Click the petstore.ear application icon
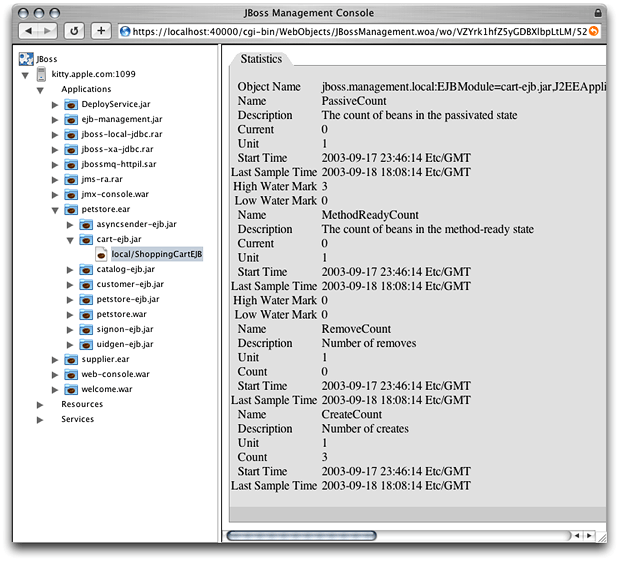 (71, 209)
